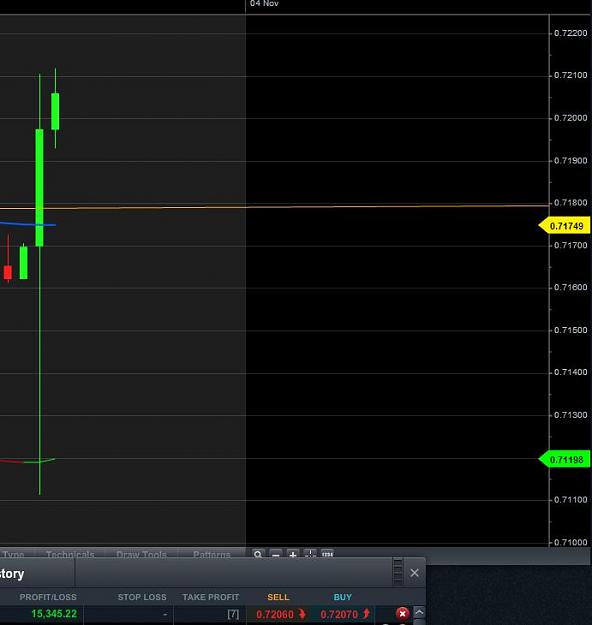Viewport: 592px width, 625px height.
Task: Click the buy price 0.72070
Action: pos(339,614)
